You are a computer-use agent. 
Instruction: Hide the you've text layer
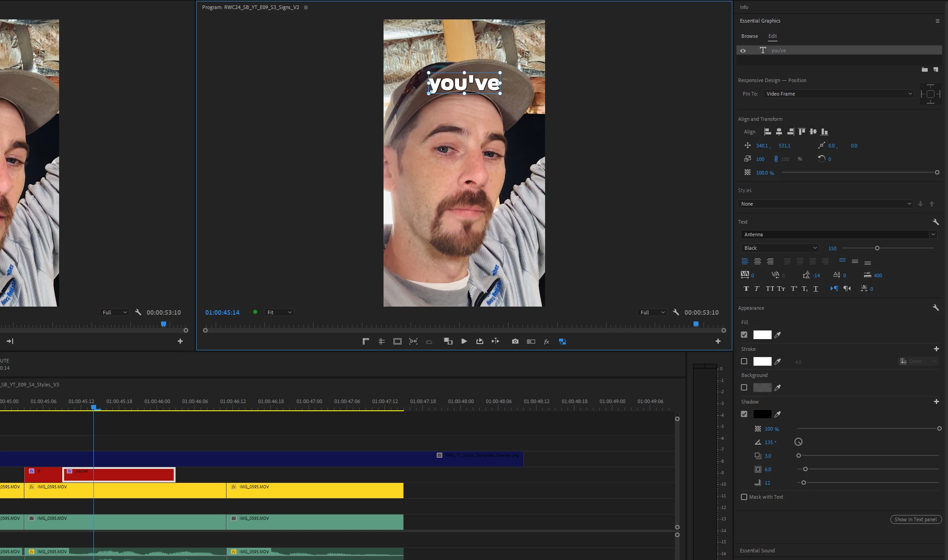[743, 50]
